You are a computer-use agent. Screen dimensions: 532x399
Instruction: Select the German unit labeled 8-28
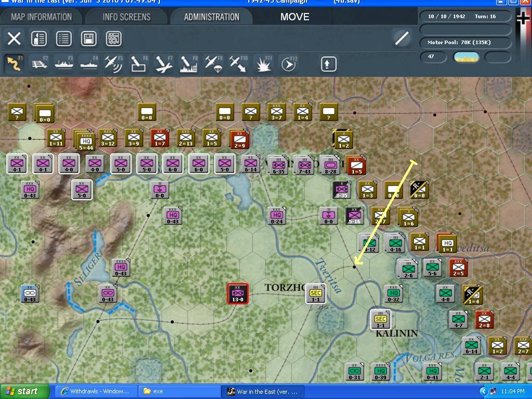click(x=330, y=166)
